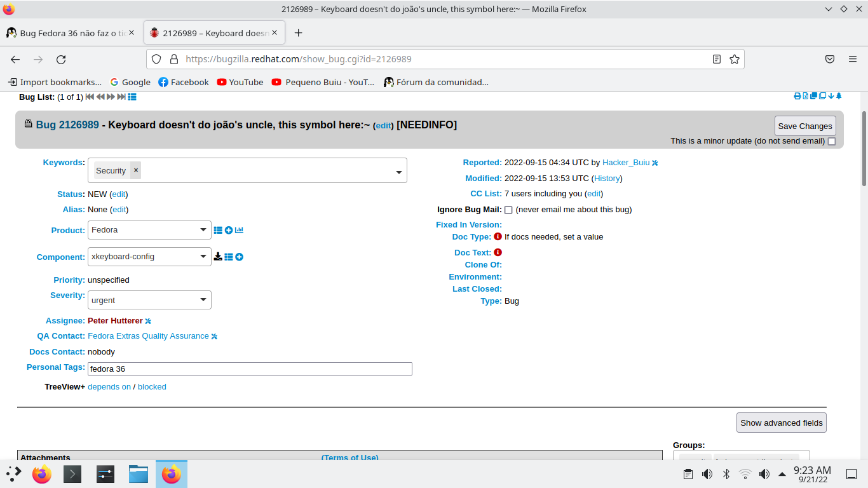Click the page vertical scrollbar

pyautogui.click(x=864, y=149)
